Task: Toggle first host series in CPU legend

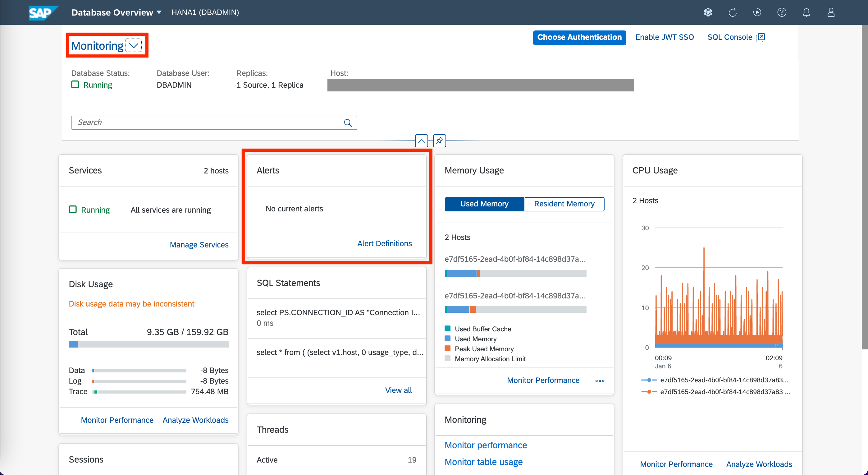Action: 724,380
